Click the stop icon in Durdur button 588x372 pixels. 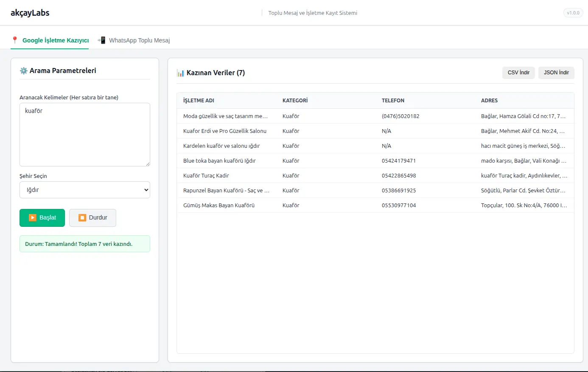(x=82, y=218)
